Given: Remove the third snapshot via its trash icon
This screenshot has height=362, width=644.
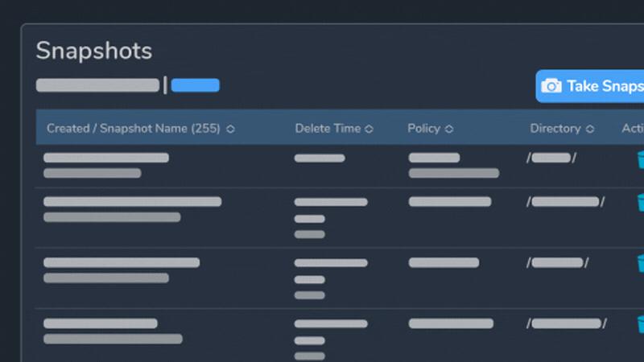Looking at the screenshot, I should [640, 263].
